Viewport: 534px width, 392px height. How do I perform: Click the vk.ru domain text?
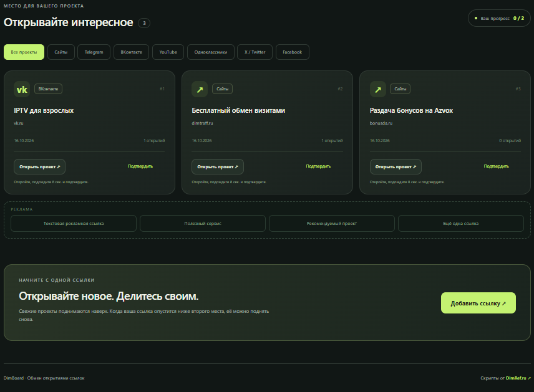point(19,123)
